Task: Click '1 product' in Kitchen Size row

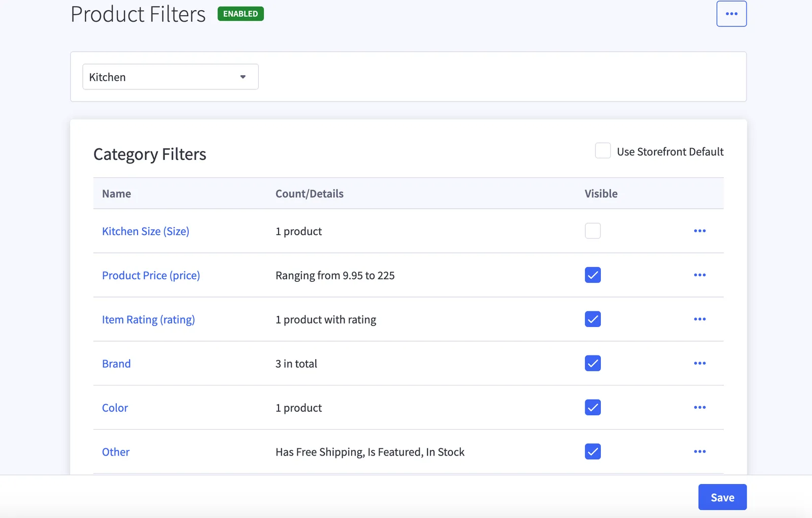Action: coord(298,232)
